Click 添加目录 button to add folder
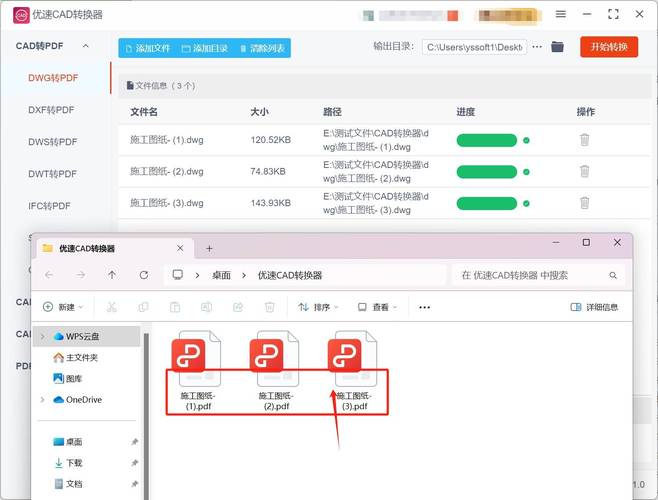Image resolution: width=658 pixels, height=500 pixels. 205,48
